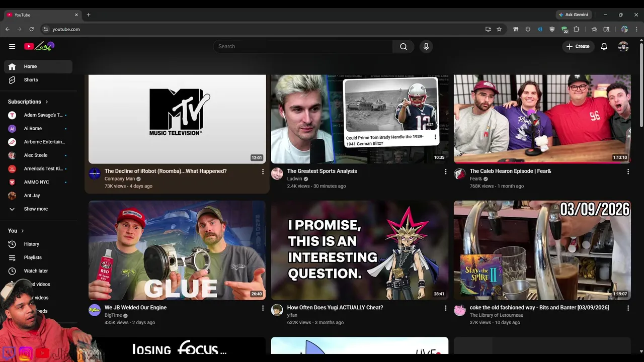Open Alec Steele subscription channel
The image size is (644, 362).
[38, 155]
